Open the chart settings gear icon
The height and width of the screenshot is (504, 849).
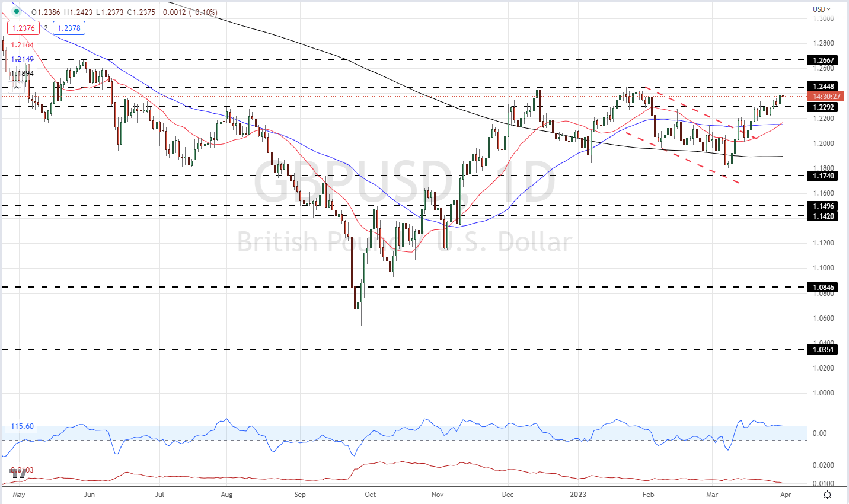(827, 495)
